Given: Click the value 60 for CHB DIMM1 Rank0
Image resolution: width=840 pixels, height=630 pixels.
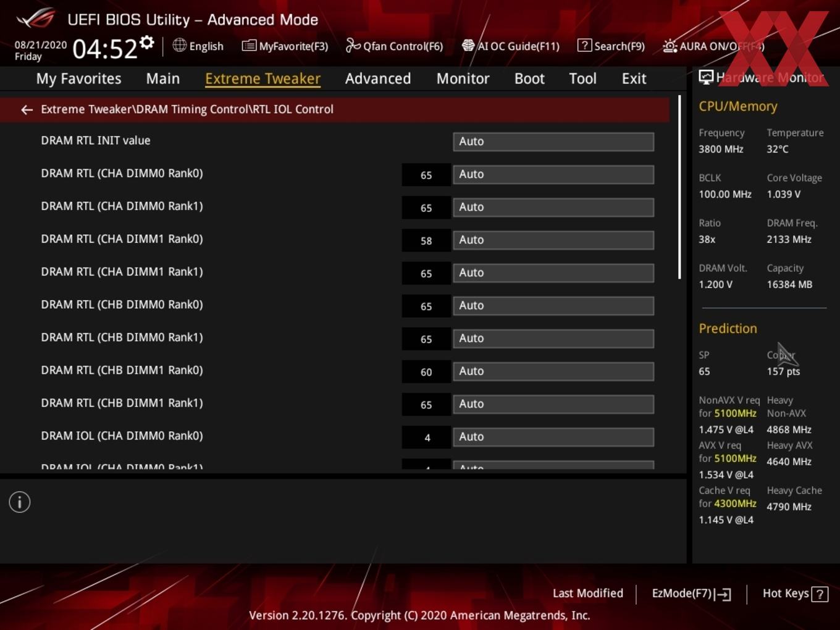Looking at the screenshot, I should pos(426,371).
